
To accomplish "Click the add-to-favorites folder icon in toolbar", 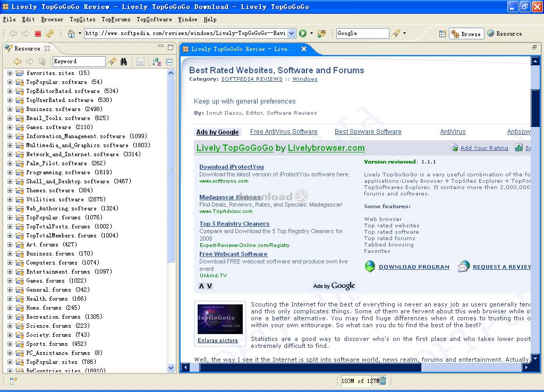I will pyautogui.click(x=321, y=33).
